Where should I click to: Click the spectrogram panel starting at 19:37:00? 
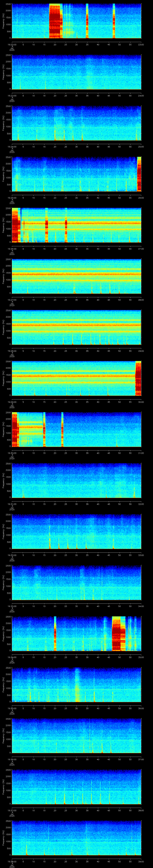pyautogui.click(x=76, y=787)
